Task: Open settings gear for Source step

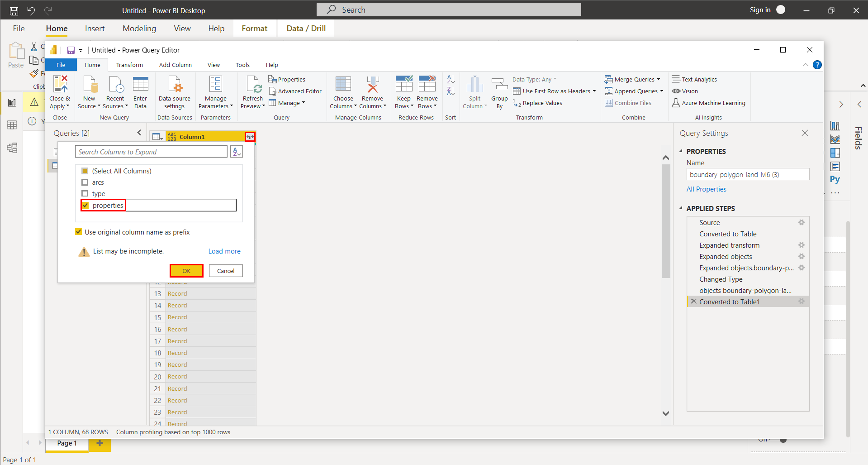Action: [x=802, y=222]
